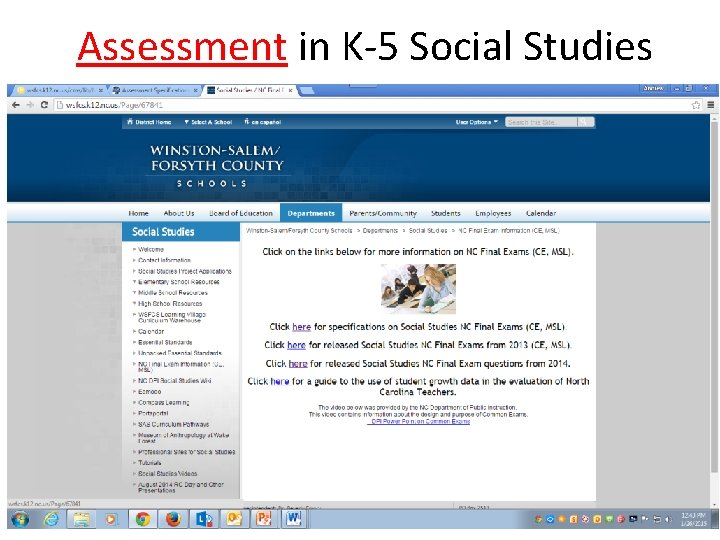Switch to the first wsfcs.k12.nc.us tab
Screen dimensions: 720x540
pos(59,90)
